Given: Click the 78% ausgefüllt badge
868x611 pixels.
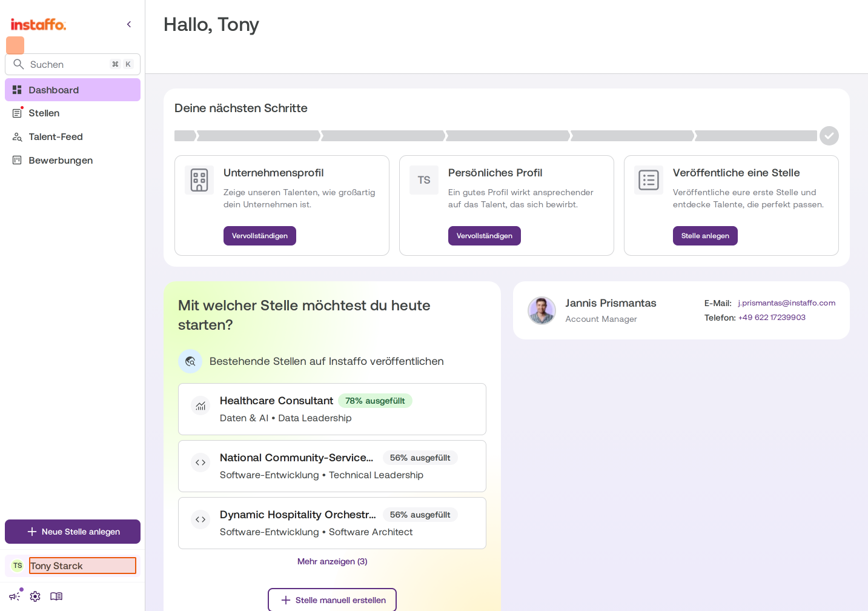Looking at the screenshot, I should pos(375,401).
